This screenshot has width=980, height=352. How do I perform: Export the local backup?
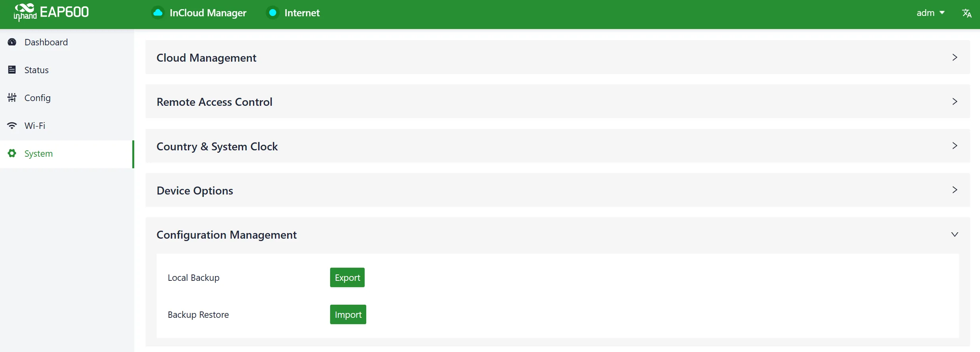(x=347, y=278)
